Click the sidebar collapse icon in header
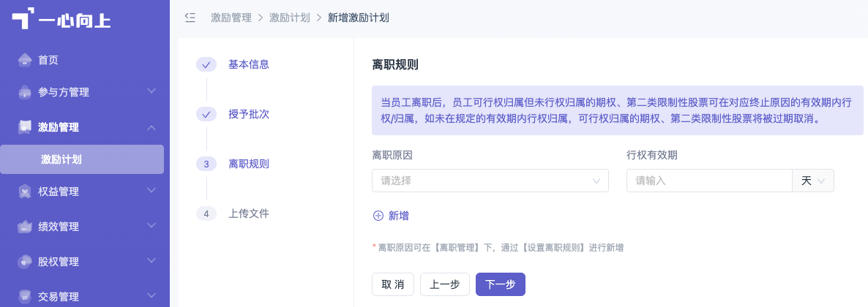 190,17
